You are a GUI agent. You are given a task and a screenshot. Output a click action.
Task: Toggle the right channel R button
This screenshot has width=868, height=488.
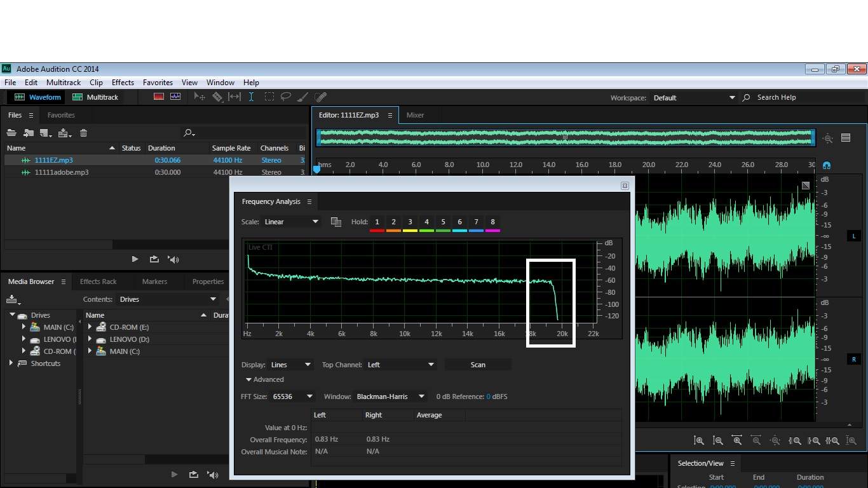point(853,360)
